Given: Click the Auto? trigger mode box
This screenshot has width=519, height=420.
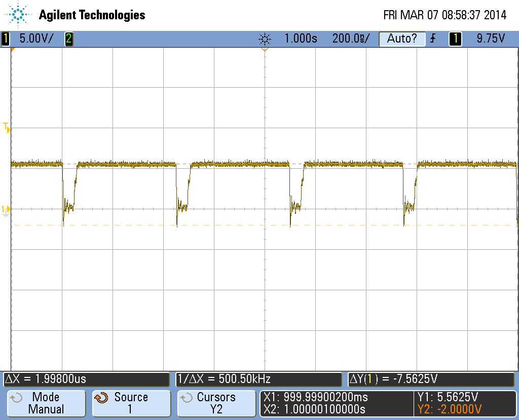Looking at the screenshot, I should pos(402,39).
